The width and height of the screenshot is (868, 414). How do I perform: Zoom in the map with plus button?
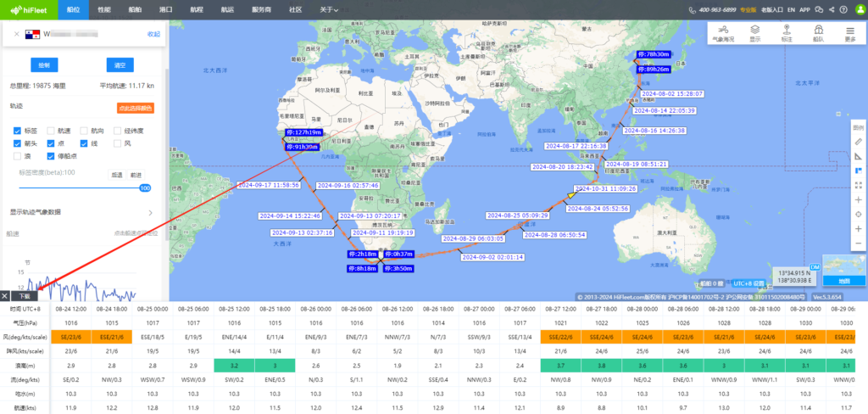coord(859,228)
